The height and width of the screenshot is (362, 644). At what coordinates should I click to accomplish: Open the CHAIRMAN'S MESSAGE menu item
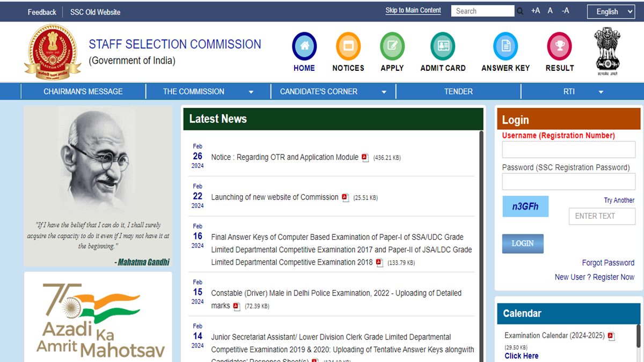[83, 91]
